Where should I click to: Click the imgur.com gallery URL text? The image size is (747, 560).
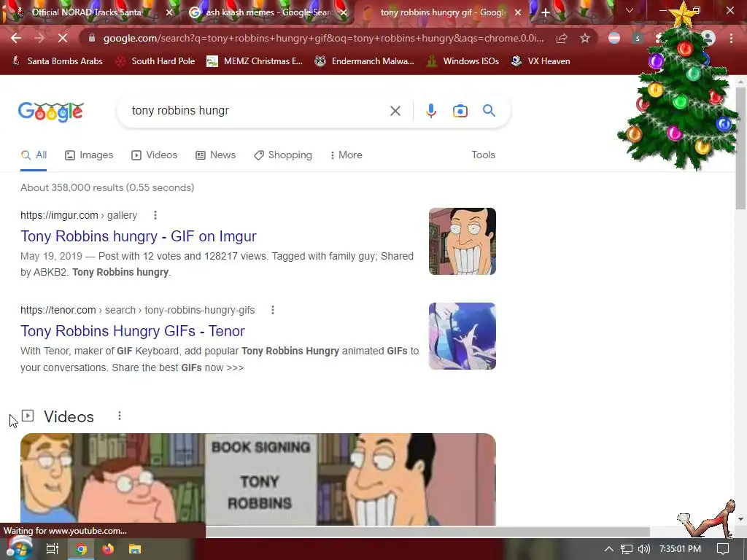[79, 215]
